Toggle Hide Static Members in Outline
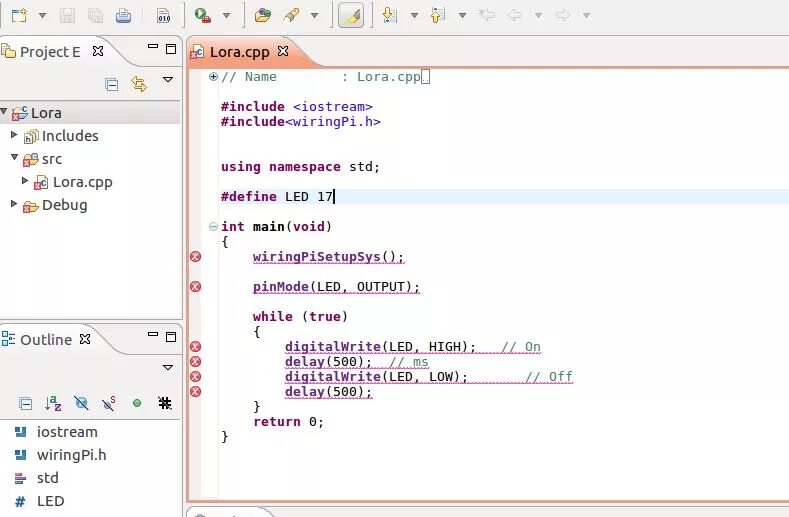Image resolution: width=789 pixels, height=517 pixels. pos(108,403)
